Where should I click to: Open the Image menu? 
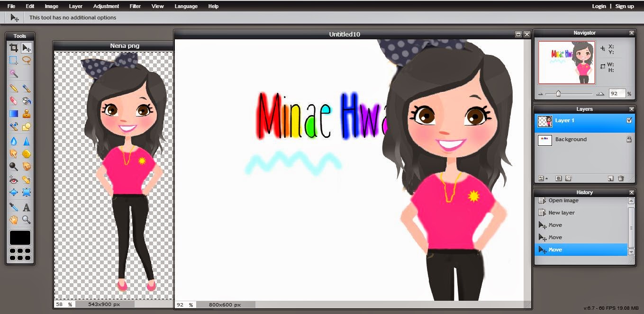(52, 6)
